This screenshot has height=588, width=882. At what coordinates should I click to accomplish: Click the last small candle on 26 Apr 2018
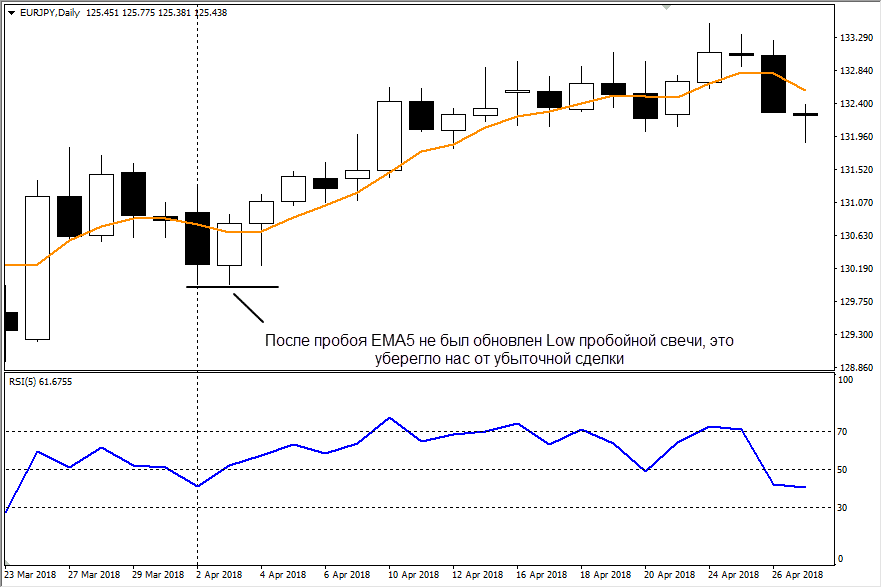tap(805, 115)
